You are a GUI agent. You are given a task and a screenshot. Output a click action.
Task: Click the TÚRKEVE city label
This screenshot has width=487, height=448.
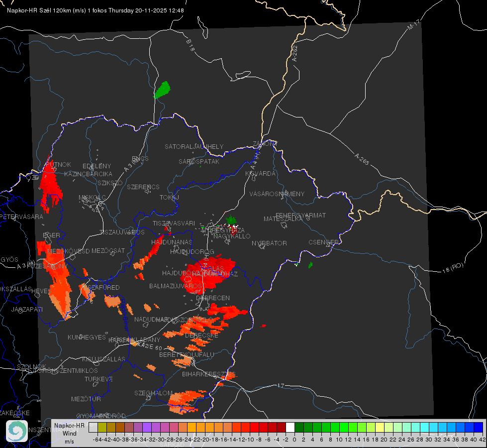coord(98,379)
